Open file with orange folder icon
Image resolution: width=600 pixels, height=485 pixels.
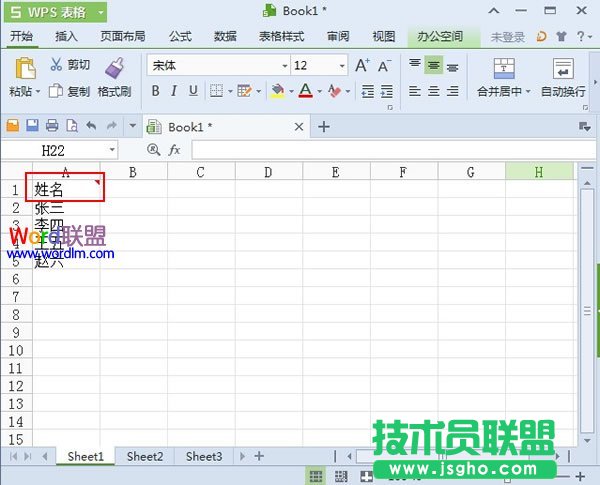coord(13,126)
